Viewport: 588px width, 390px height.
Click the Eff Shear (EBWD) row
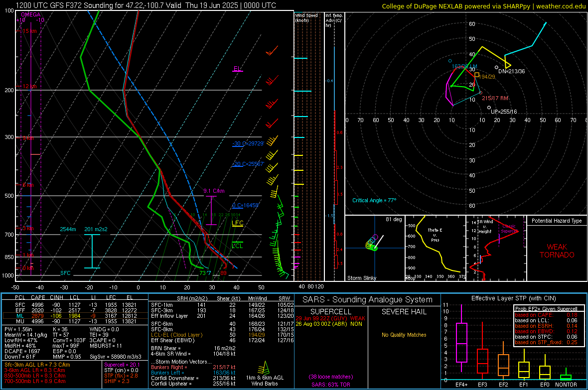[222, 340]
